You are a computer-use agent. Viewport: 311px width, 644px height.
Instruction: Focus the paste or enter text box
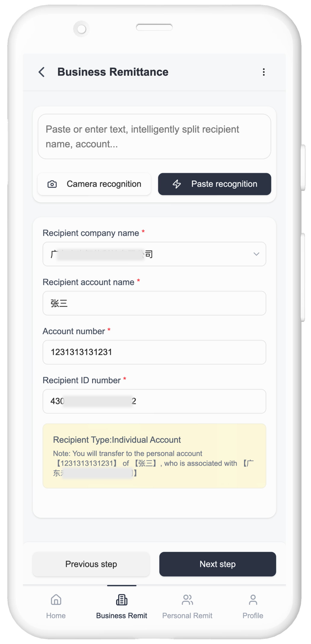point(154,137)
